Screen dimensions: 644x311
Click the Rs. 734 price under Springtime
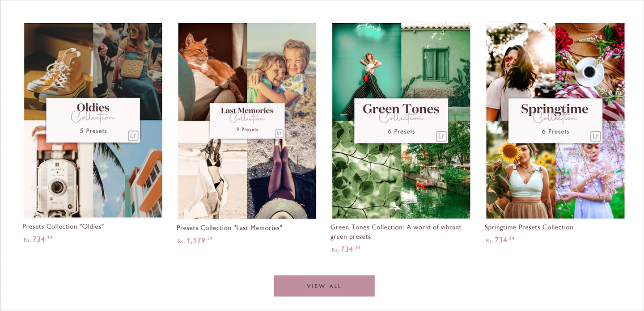point(500,240)
